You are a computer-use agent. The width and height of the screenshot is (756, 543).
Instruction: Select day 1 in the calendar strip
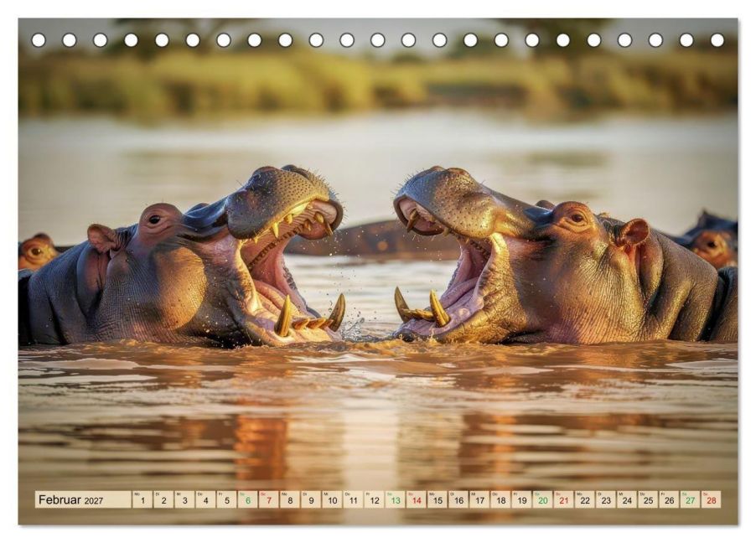click(x=142, y=499)
